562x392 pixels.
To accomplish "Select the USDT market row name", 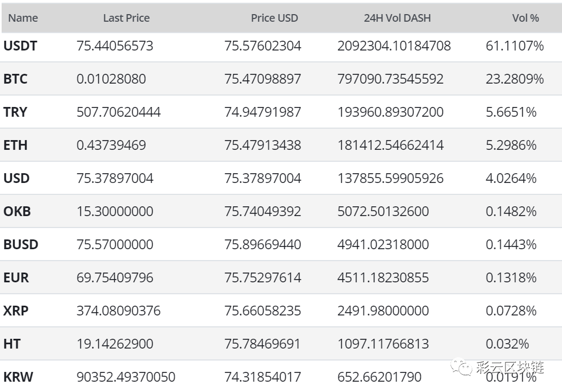I will [x=21, y=46].
